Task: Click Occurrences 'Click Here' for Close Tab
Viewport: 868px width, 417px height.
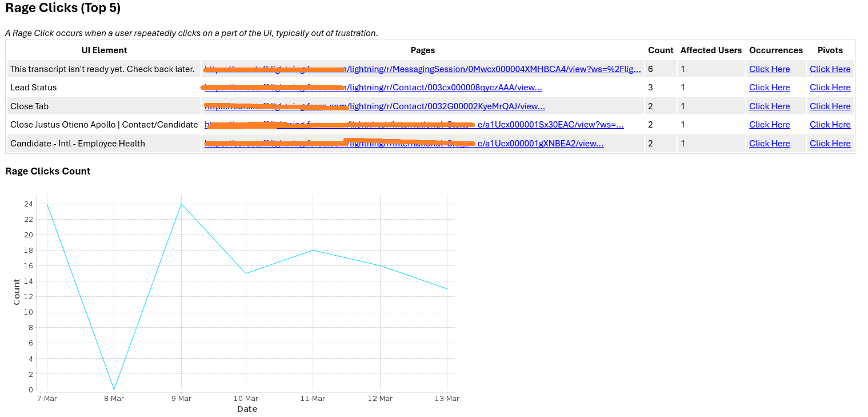Action: pyautogui.click(x=769, y=106)
